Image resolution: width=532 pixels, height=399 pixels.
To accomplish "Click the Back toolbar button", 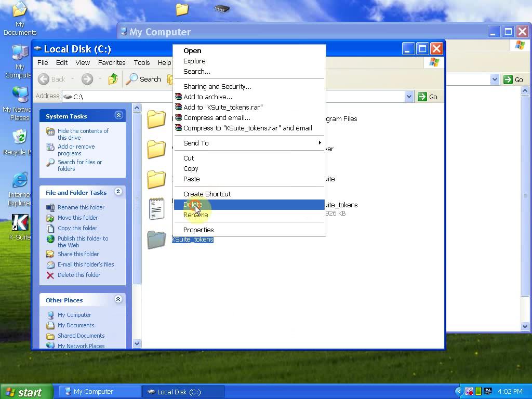I will (x=52, y=79).
